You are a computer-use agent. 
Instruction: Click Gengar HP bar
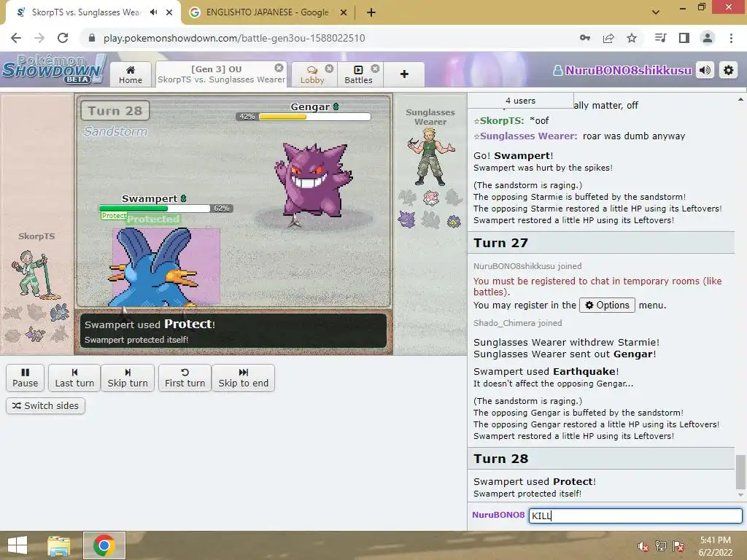click(314, 116)
